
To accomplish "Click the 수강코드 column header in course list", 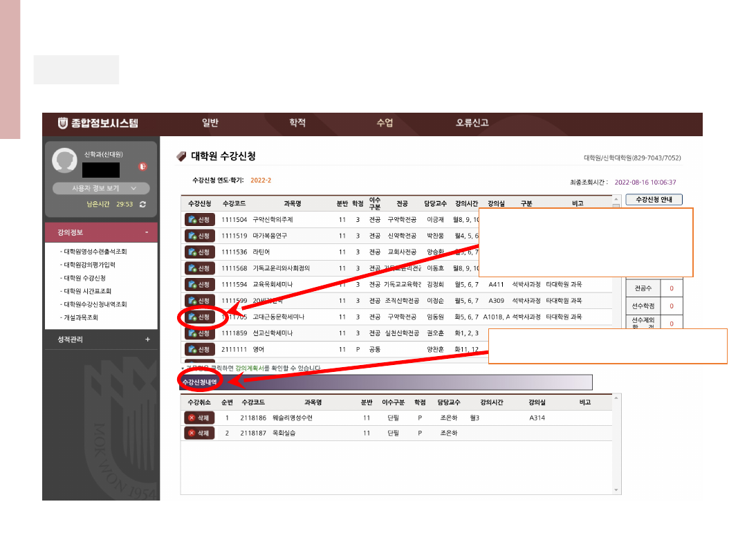I will pos(234,203).
